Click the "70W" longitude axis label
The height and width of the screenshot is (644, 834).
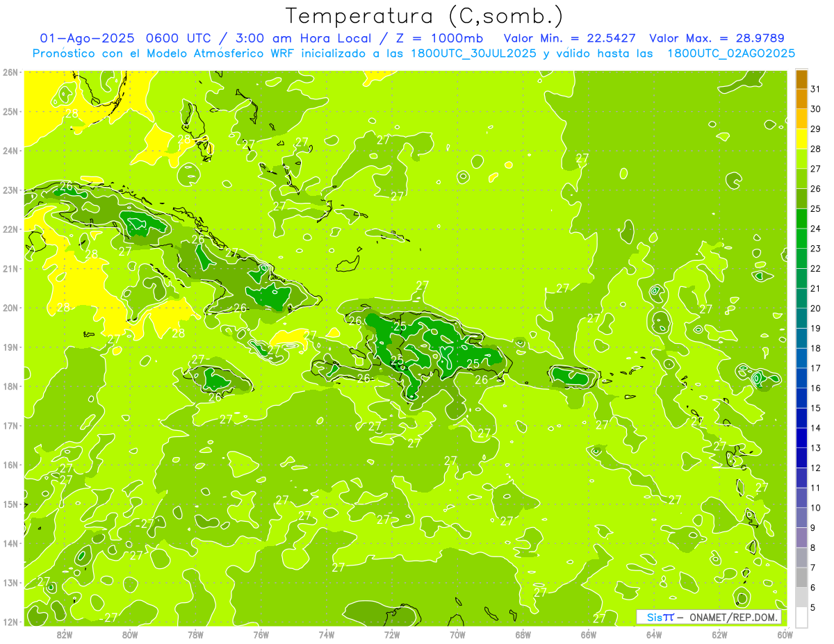coord(457,634)
